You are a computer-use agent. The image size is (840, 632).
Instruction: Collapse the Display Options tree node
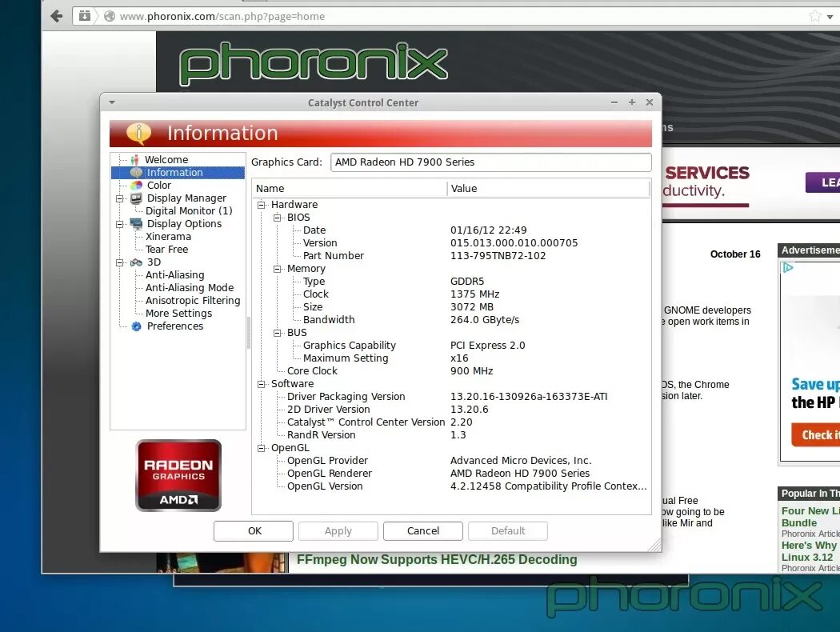tap(119, 225)
